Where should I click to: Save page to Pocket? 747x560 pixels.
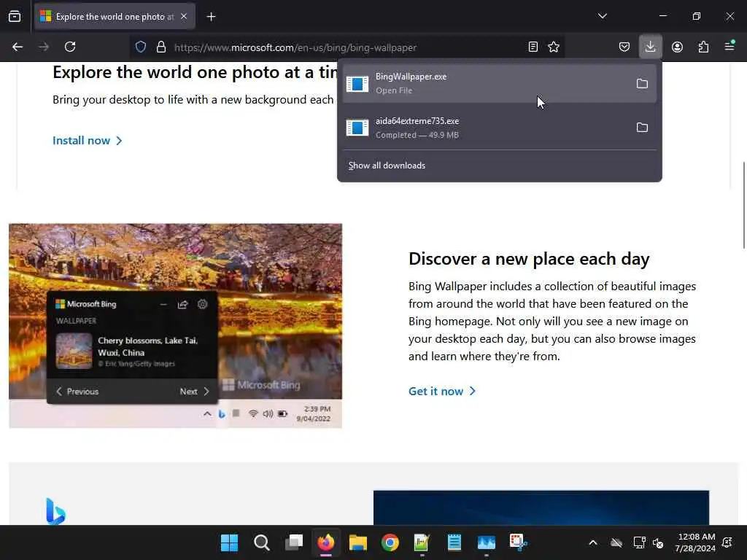click(x=624, y=47)
